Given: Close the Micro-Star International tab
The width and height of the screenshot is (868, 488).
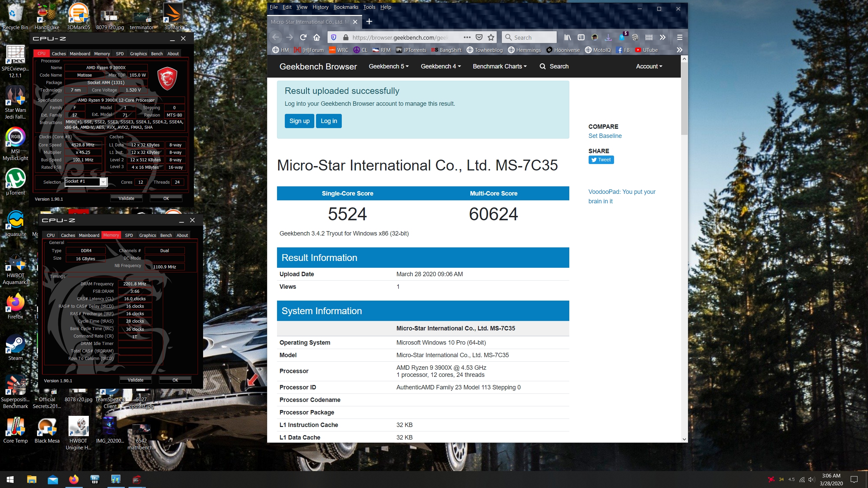Looking at the screenshot, I should (x=355, y=22).
